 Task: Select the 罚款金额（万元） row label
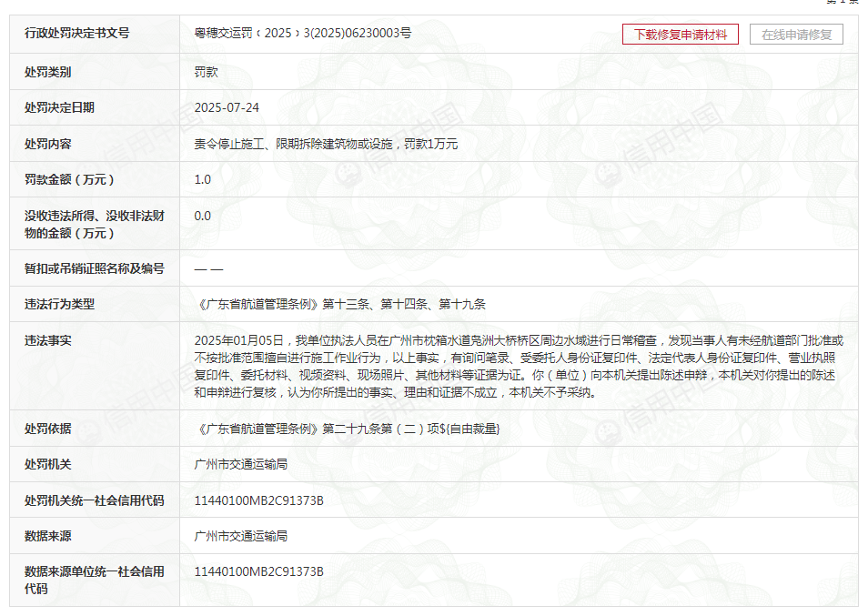[70, 179]
